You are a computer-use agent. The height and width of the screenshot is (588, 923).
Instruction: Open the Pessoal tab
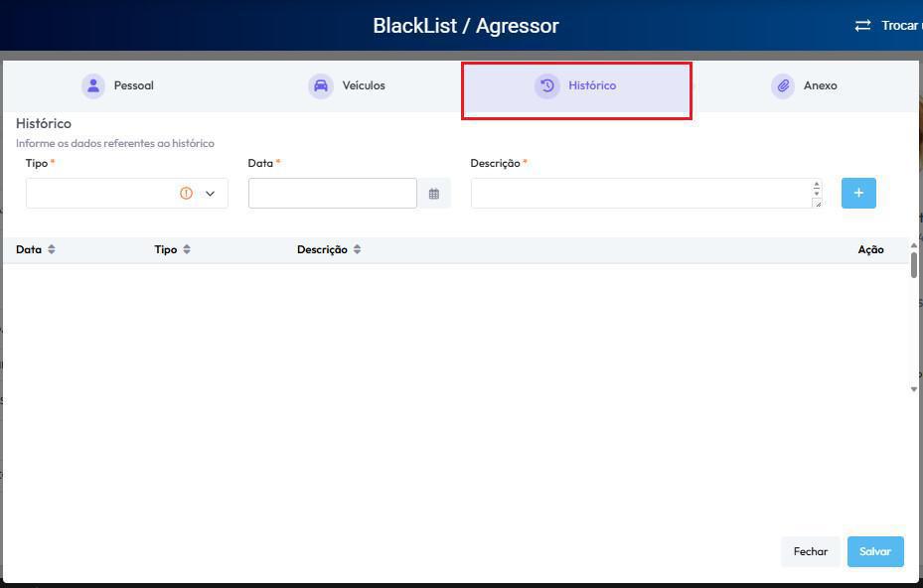(x=117, y=86)
